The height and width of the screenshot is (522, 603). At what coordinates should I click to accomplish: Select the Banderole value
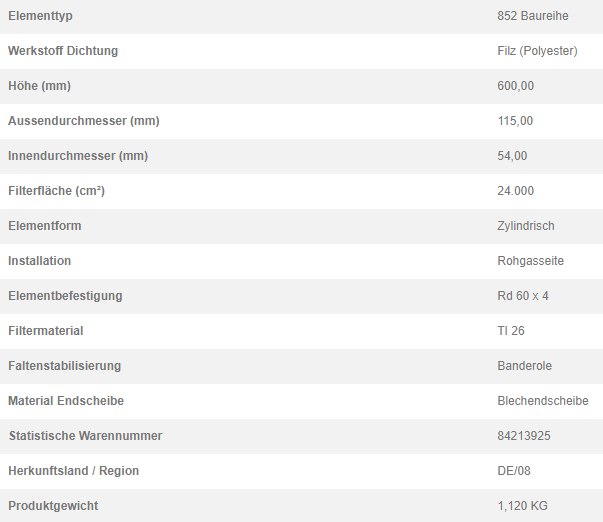(525, 366)
